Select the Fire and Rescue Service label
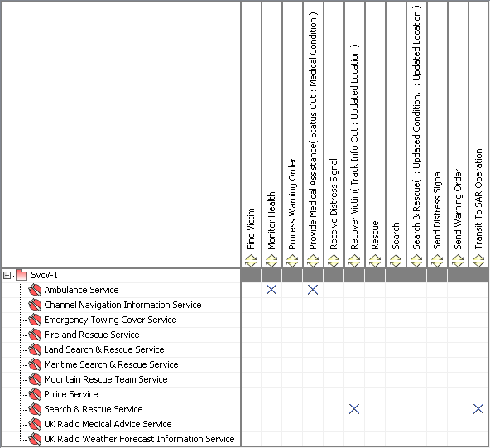 click(92, 335)
